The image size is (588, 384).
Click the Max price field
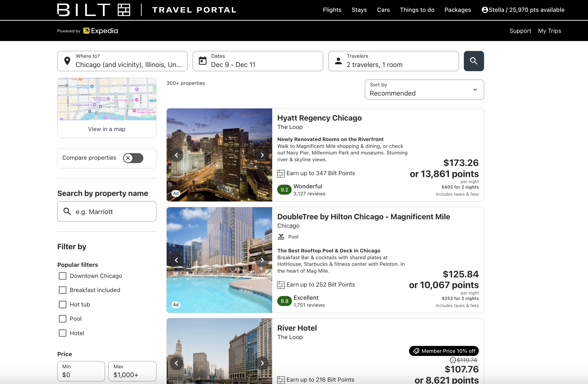[132, 371]
